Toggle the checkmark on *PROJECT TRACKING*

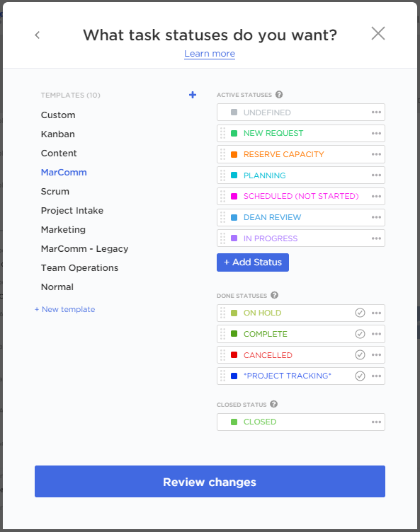[361, 376]
